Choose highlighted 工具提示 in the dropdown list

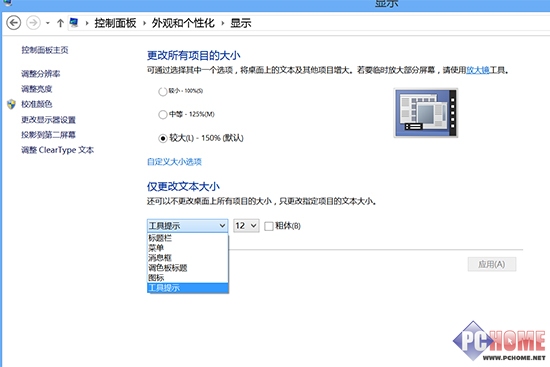click(x=188, y=288)
